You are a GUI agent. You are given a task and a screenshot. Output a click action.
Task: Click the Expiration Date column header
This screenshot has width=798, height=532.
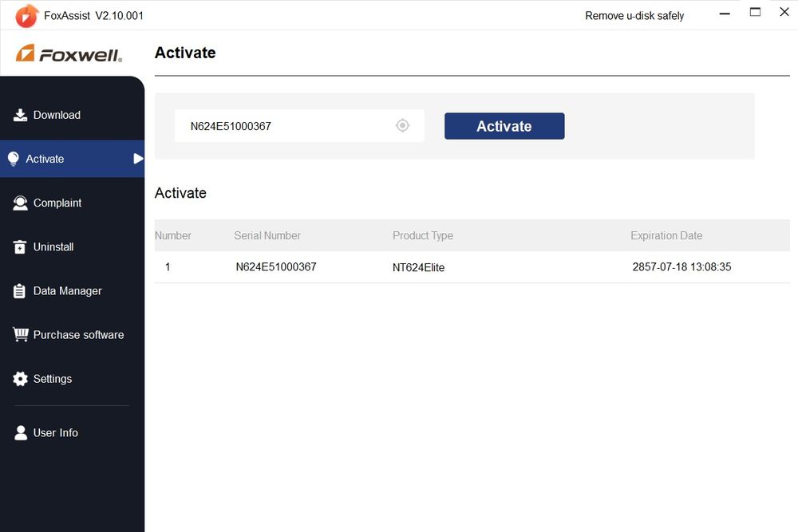(x=666, y=235)
